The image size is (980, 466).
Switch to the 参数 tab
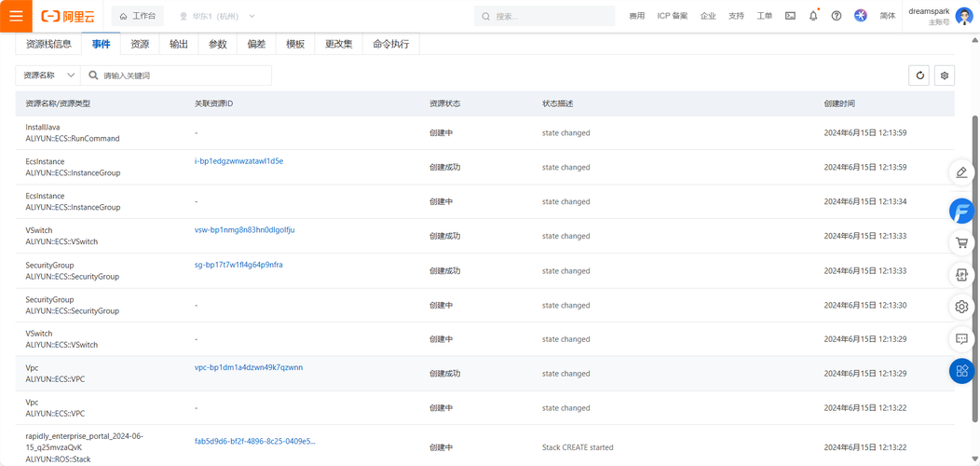tap(217, 45)
